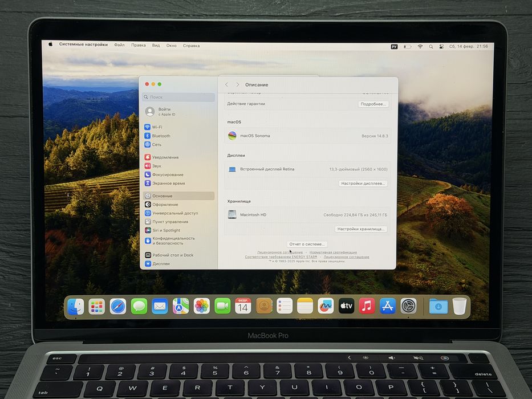Open Spotlight search from the menu bar
Image resolution: width=532 pixels, height=399 pixels.
coord(431,47)
